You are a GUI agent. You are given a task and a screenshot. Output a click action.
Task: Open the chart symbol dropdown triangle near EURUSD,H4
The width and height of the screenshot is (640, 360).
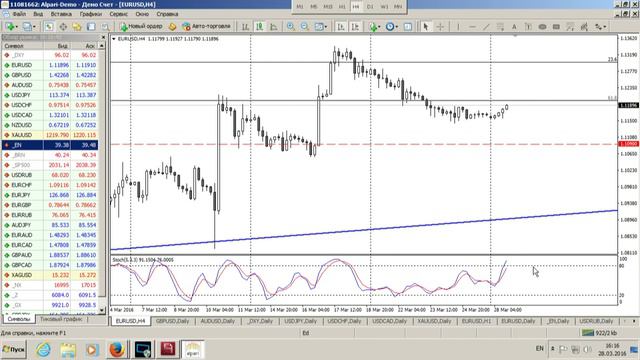(114, 39)
